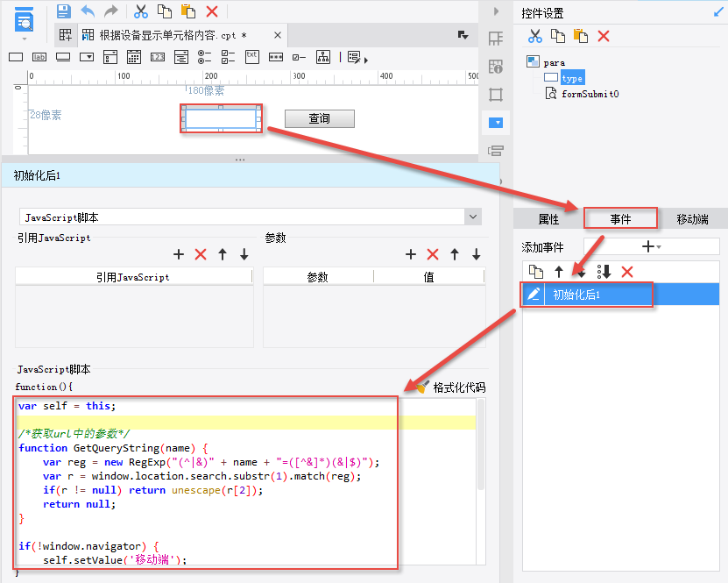Select the para node in widget tree
Image resolution: width=728 pixels, height=583 pixels.
tap(555, 63)
